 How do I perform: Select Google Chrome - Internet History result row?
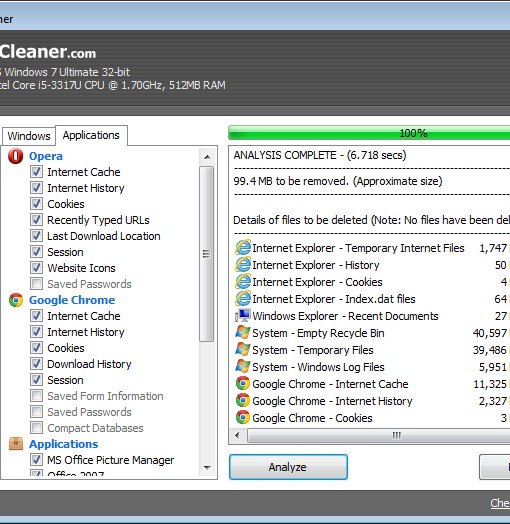[x=372, y=401]
